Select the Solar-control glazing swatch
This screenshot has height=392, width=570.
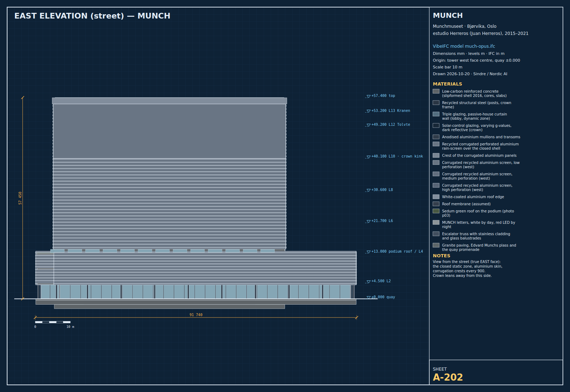[x=436, y=125]
